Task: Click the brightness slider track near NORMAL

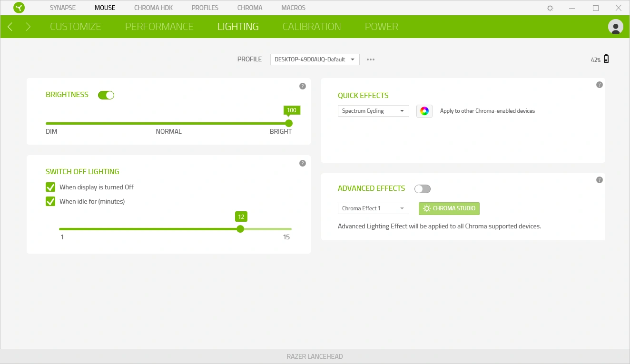Action: coord(169,123)
